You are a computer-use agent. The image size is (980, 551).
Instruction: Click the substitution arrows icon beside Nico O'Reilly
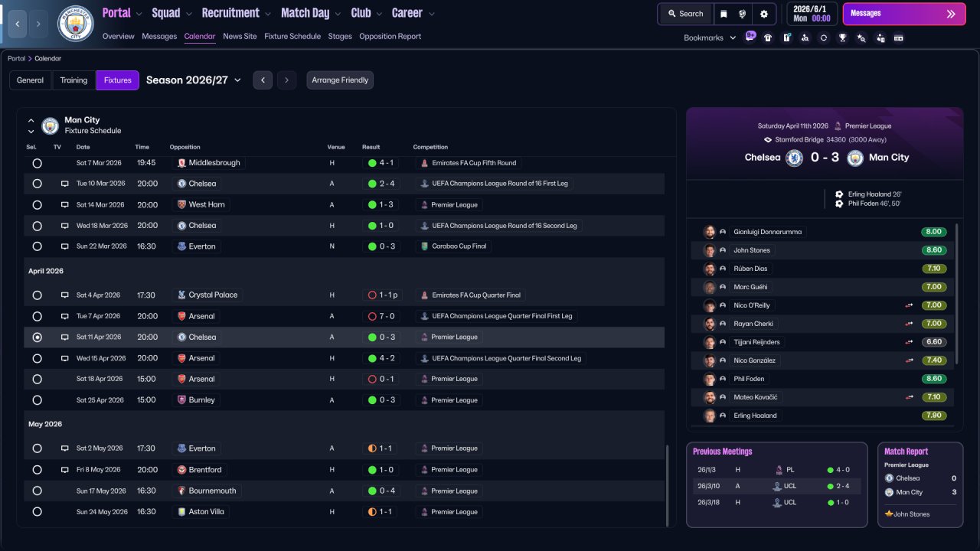coord(910,305)
